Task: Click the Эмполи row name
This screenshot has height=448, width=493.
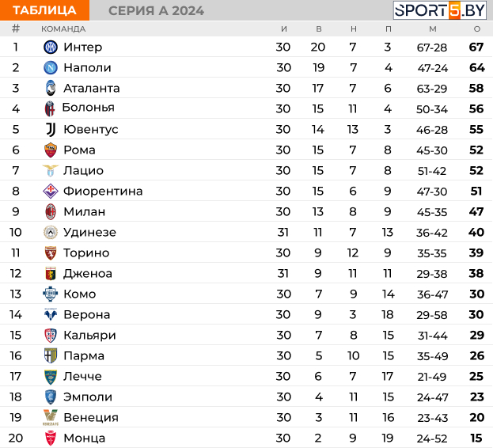Action: click(88, 397)
